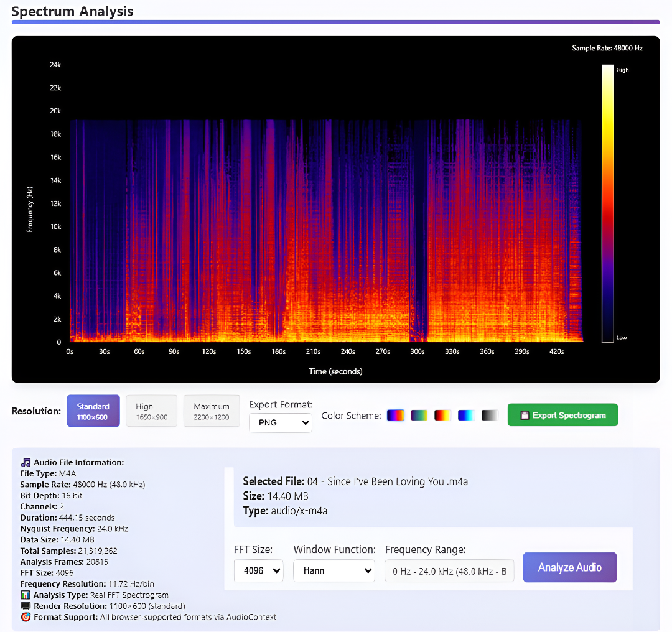Viewport: 672px width, 632px height.
Task: Click the target Format Support icon
Action: coord(26,617)
